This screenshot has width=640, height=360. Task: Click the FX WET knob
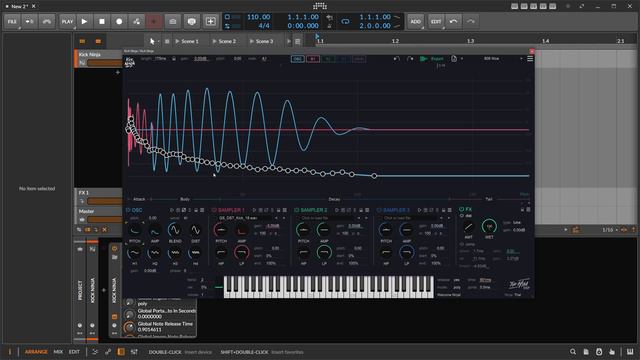(489, 226)
